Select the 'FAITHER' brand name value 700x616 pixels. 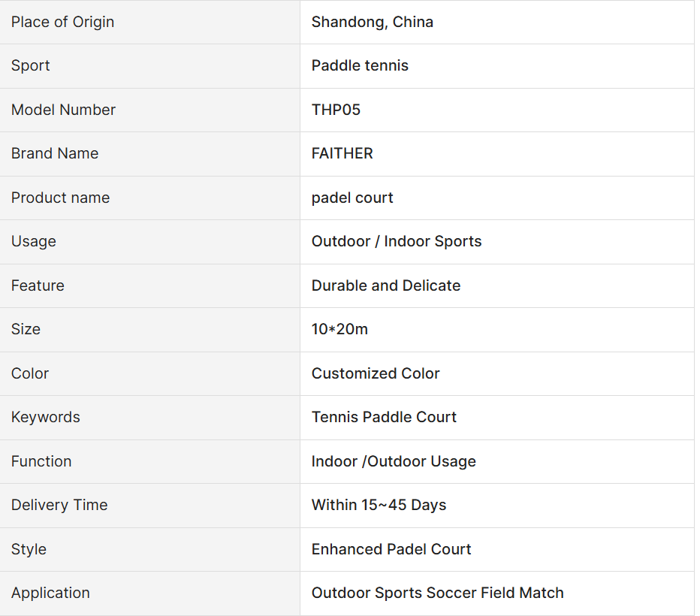point(342,153)
